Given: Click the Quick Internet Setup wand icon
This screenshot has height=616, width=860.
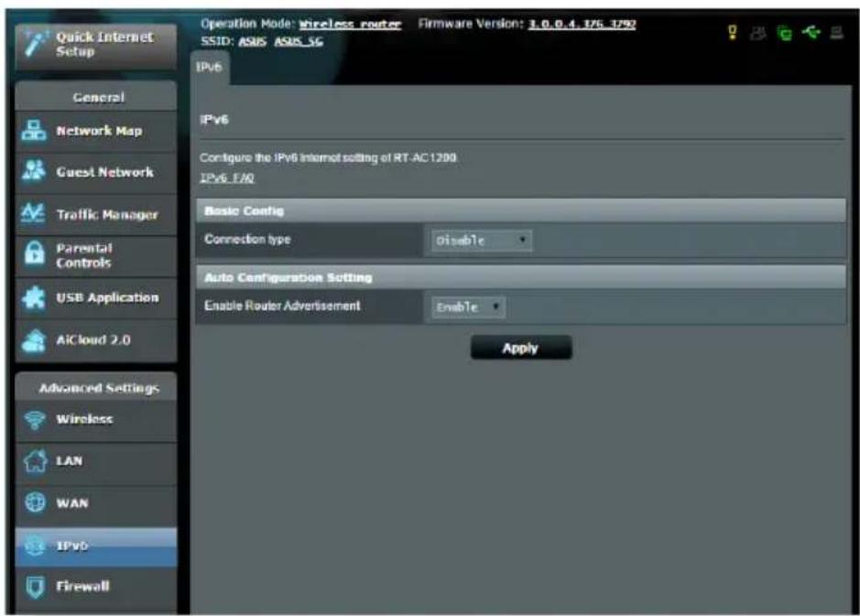Looking at the screenshot, I should [x=35, y=44].
